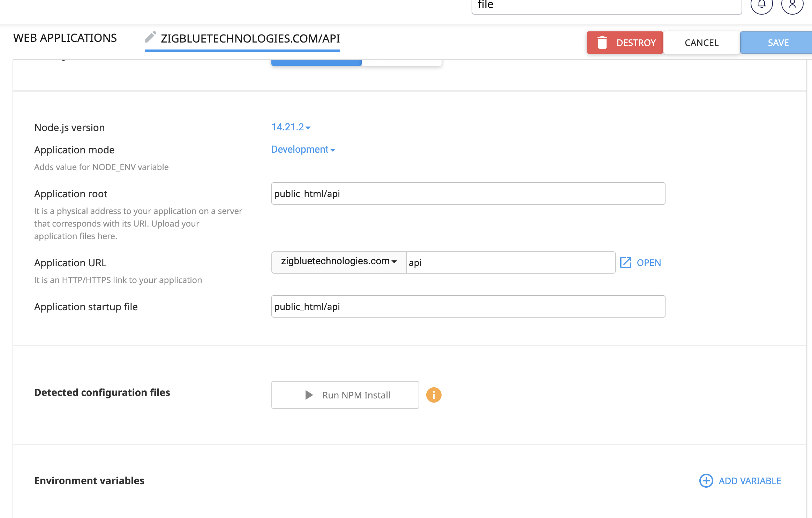The image size is (812, 518).
Task: Click the play icon on Run NPM Install
Action: click(309, 395)
